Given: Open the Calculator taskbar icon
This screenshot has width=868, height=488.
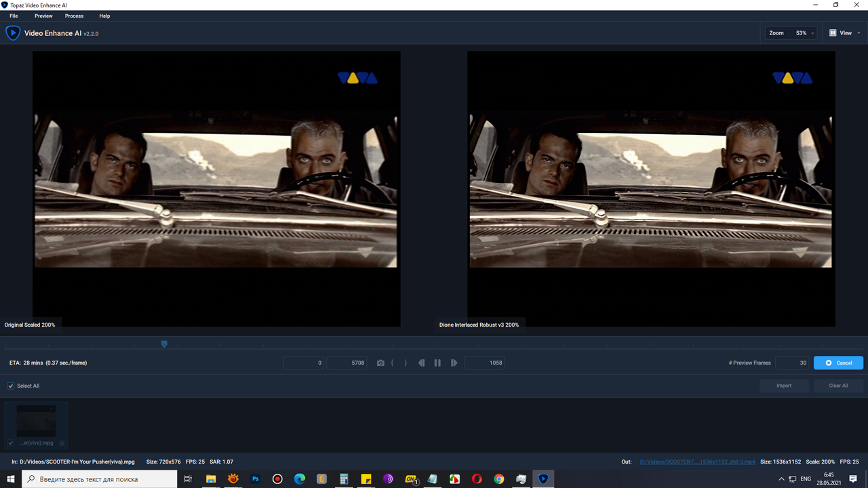Looking at the screenshot, I should click(x=344, y=479).
